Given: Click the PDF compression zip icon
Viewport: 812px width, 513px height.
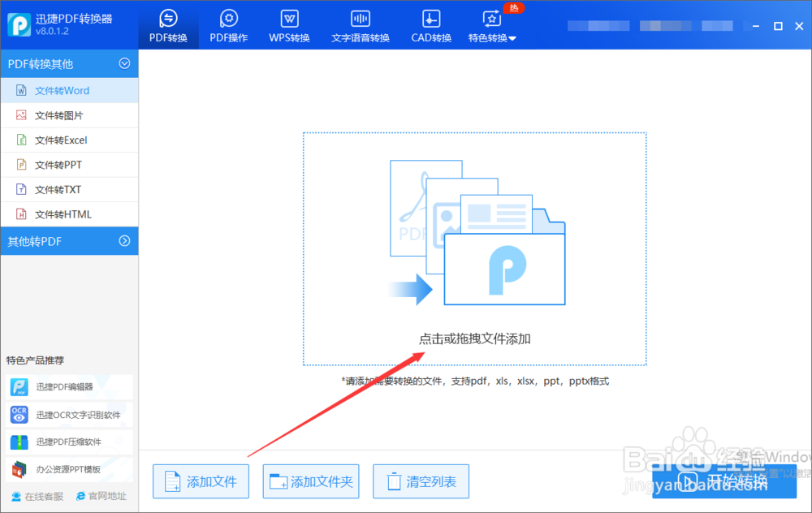Looking at the screenshot, I should [19, 442].
